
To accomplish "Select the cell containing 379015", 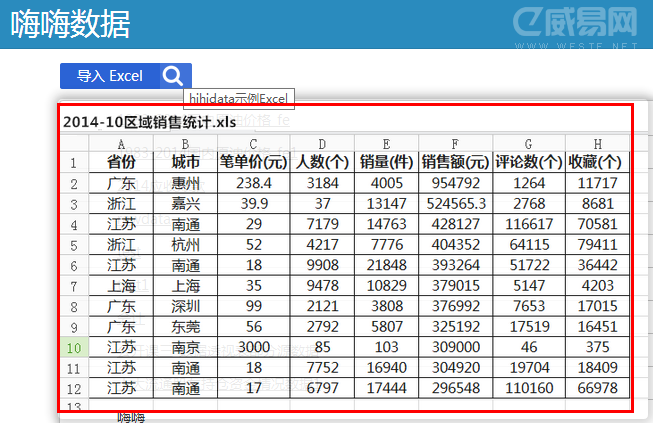I will tap(456, 286).
